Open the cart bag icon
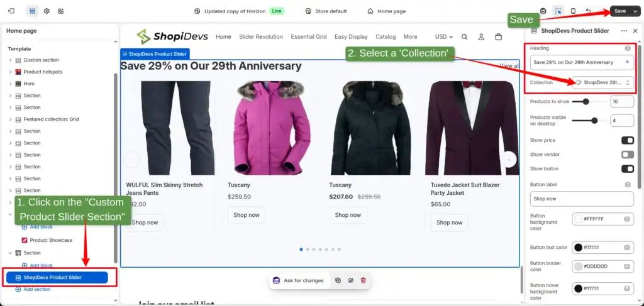Screen dimensions: 644x306 tap(498, 37)
